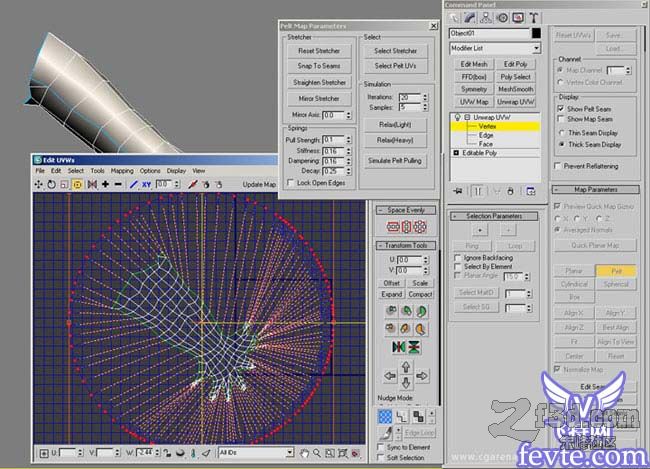Open the Tools menu in Edit UVWs
This screenshot has height=469, width=650.
click(x=97, y=171)
